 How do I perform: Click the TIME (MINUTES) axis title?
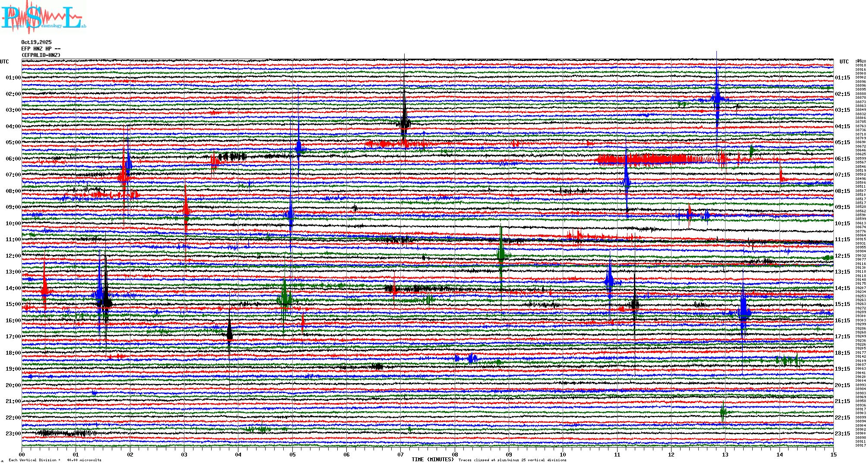433,460
